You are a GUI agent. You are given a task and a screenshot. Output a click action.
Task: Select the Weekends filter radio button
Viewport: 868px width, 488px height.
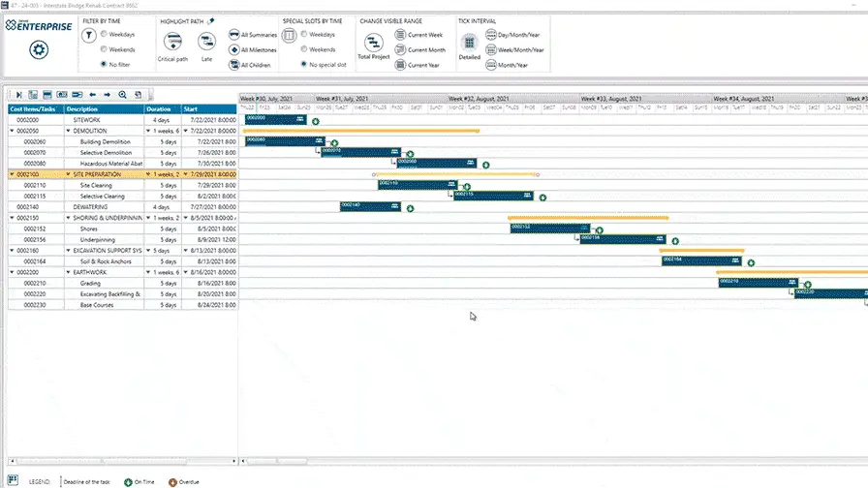click(104, 48)
